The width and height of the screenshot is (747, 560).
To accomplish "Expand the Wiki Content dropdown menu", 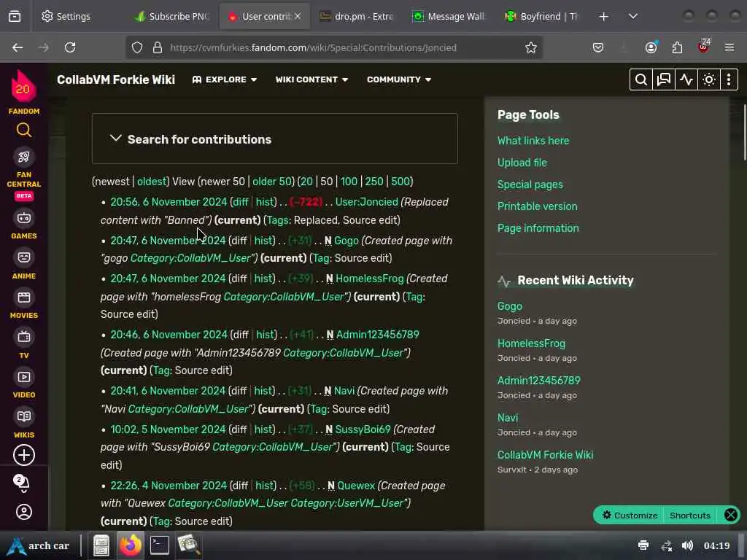I will pos(311,79).
